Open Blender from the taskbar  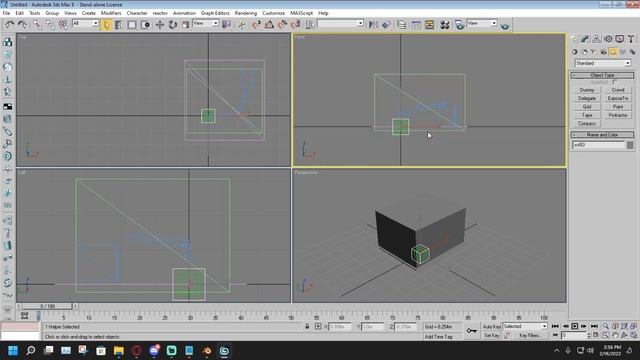click(207, 351)
